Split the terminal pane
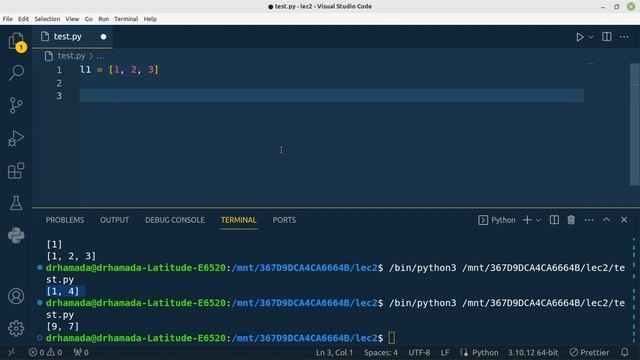Image resolution: width=640 pixels, height=360 pixels. click(x=554, y=220)
